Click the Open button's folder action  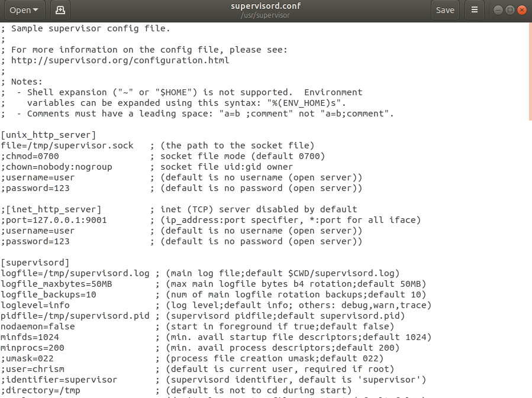[60, 10]
